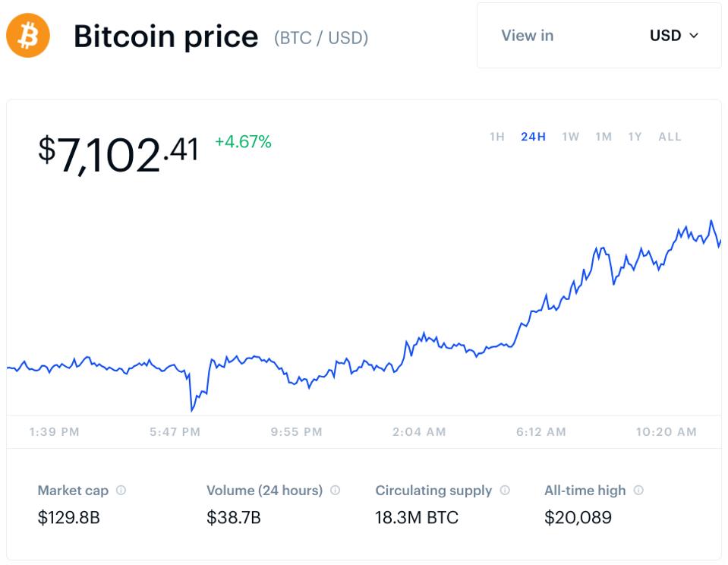Open the Market cap info tooltip icon
Viewport: 728px width, 565px height.
click(120, 491)
